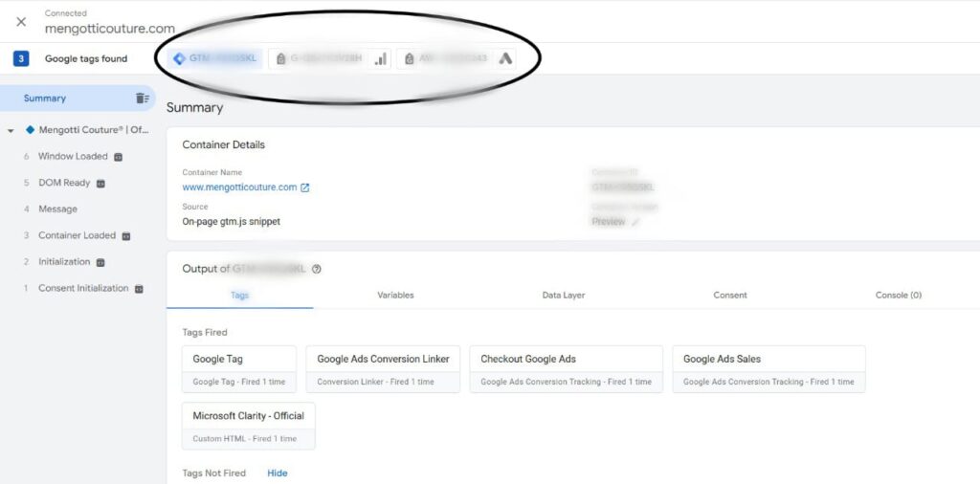
Task: Switch to the Consent tab
Action: click(x=730, y=295)
